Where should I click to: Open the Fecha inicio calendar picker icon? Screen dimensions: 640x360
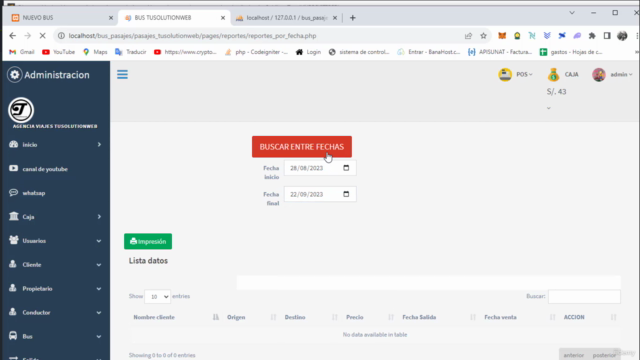point(346,168)
